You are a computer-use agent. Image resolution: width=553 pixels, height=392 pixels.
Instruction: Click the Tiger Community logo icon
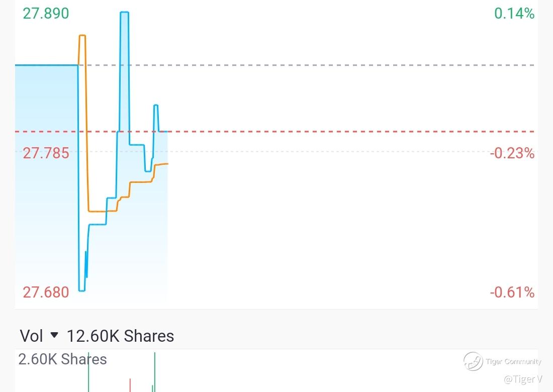[473, 361]
